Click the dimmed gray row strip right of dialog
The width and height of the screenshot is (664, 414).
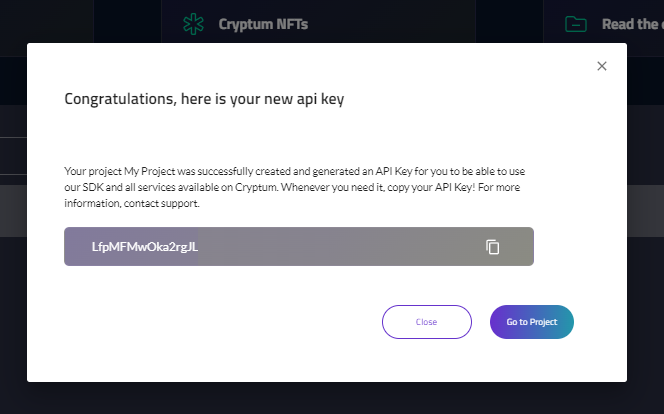click(645, 211)
